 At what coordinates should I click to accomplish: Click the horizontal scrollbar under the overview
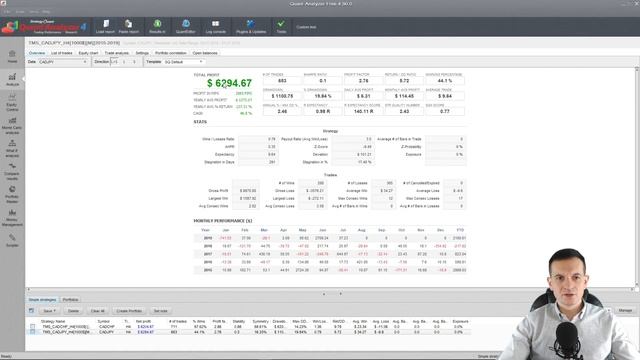click(x=330, y=289)
